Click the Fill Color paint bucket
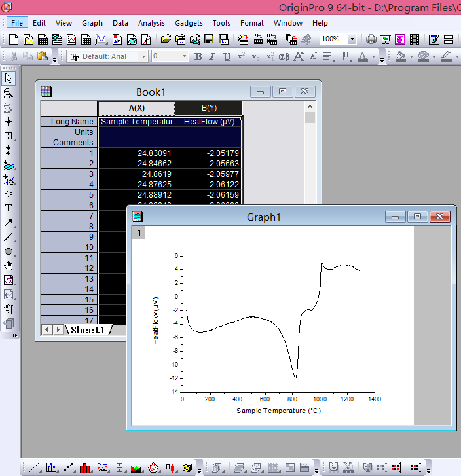Screen dimensions: 461x476 point(401,56)
